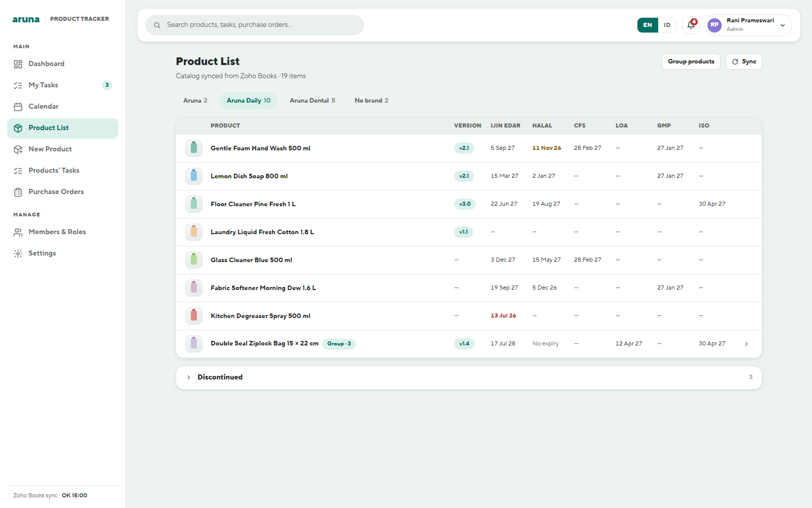Click the Zoho Books sync status

(x=50, y=495)
